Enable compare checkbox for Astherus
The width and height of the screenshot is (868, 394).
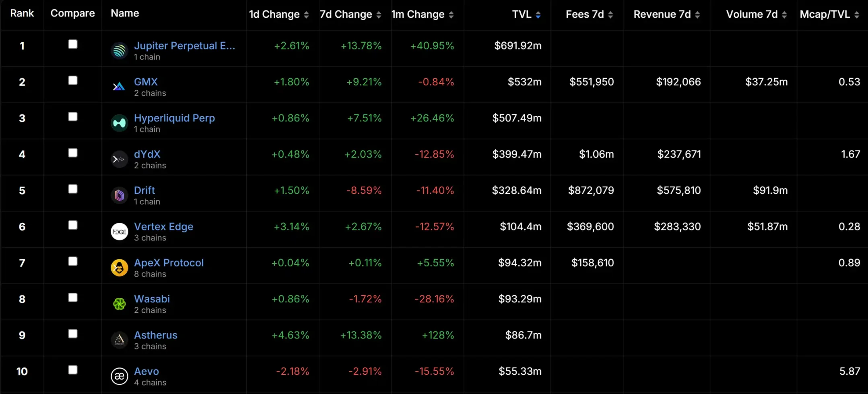[73, 334]
